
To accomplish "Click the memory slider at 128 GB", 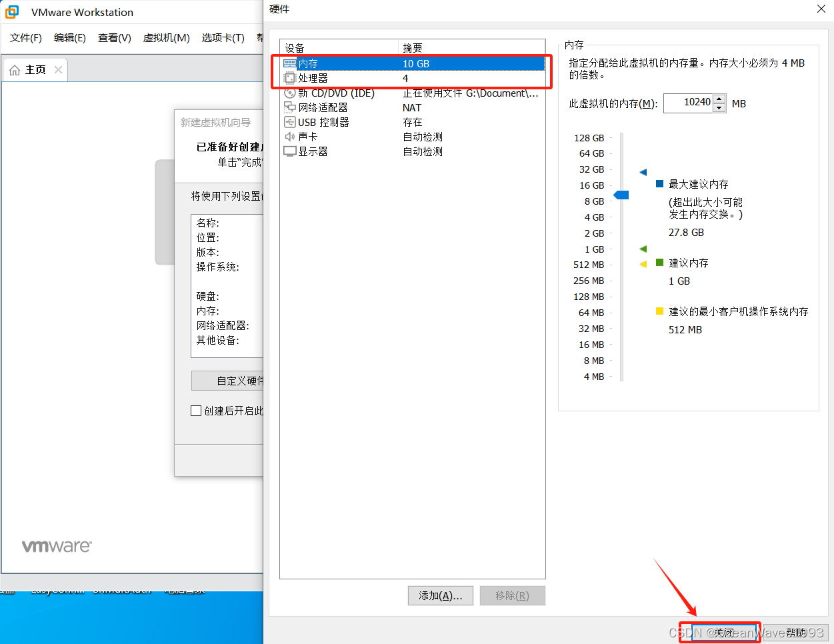I will pos(622,138).
